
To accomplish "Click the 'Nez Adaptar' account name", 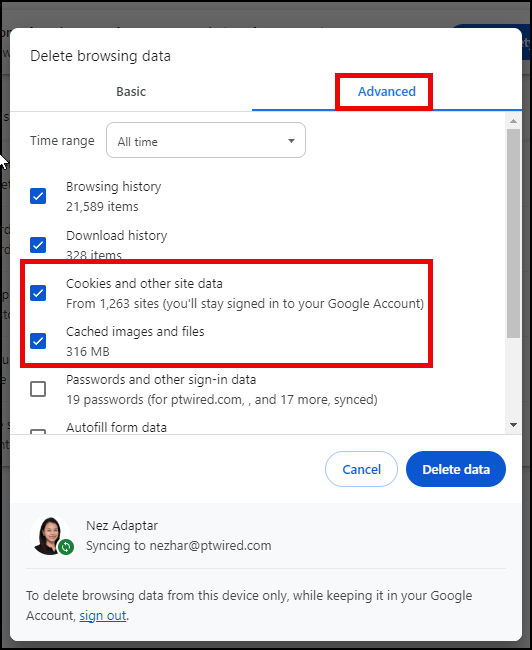I will coord(122,526).
